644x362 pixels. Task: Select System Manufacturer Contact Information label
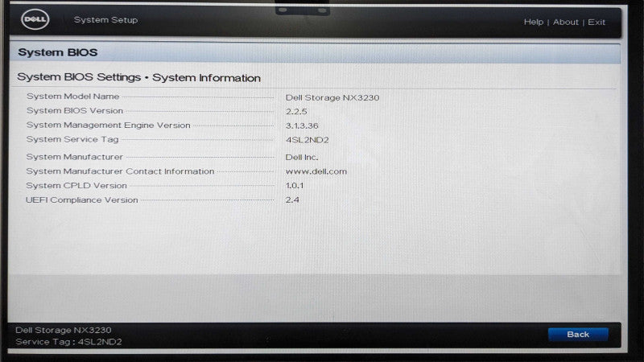coord(120,171)
